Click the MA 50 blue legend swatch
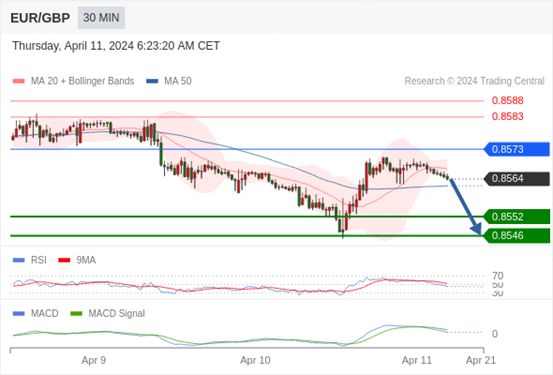 [152, 81]
